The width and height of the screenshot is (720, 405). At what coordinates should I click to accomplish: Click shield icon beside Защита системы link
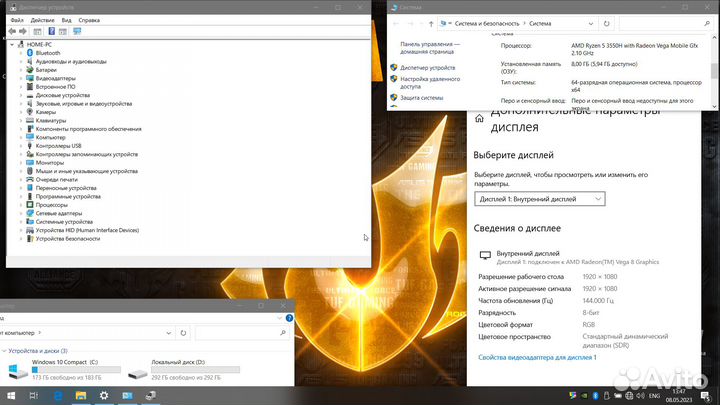[x=394, y=97]
